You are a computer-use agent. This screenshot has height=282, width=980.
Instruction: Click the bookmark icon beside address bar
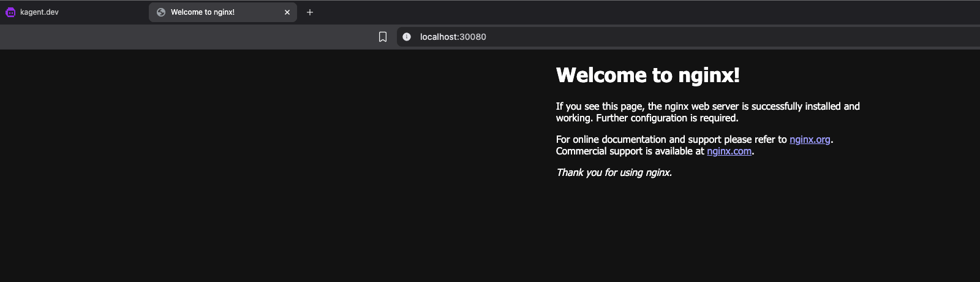pos(383,37)
